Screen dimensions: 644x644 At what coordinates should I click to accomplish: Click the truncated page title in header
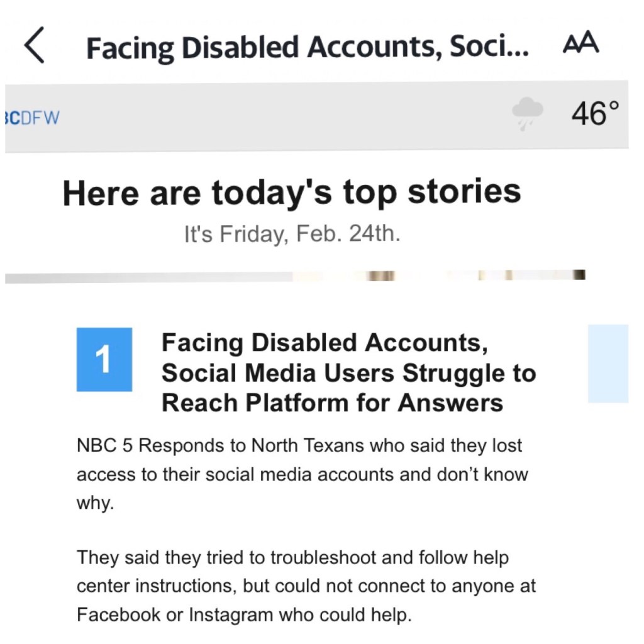pyautogui.click(x=307, y=47)
